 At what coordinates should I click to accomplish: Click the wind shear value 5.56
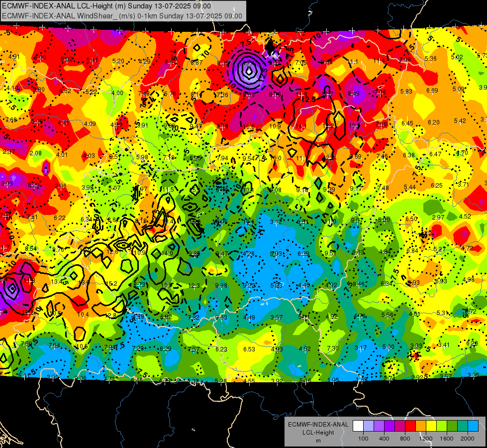point(388,315)
